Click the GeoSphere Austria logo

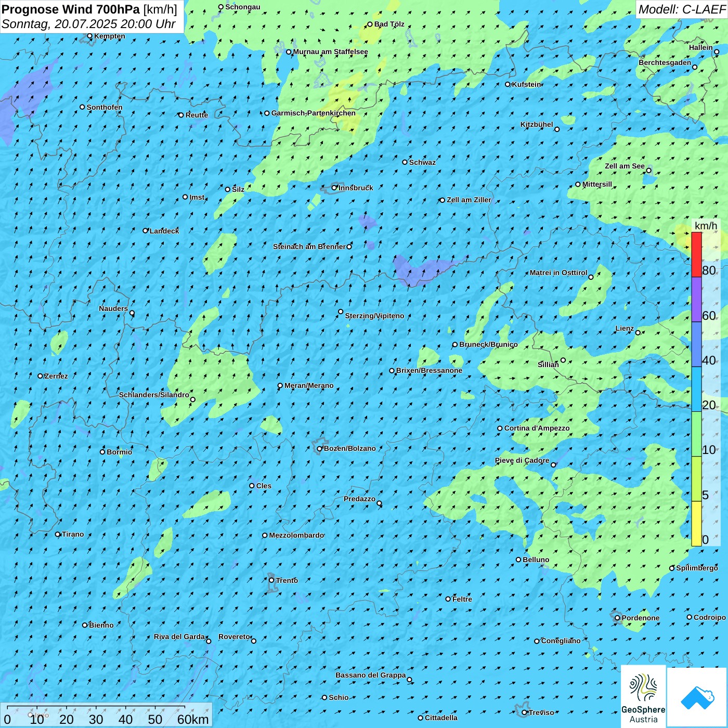tap(643, 696)
